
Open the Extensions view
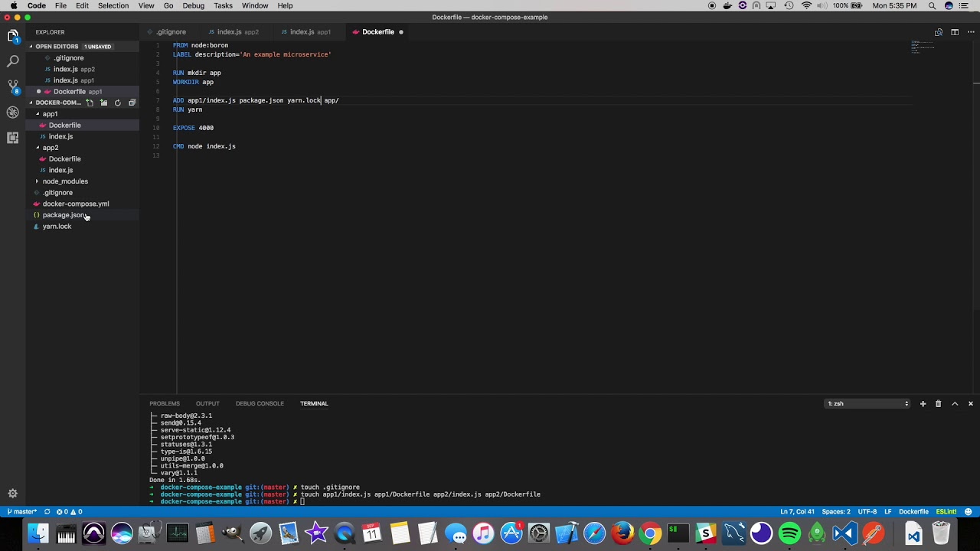pyautogui.click(x=12, y=138)
